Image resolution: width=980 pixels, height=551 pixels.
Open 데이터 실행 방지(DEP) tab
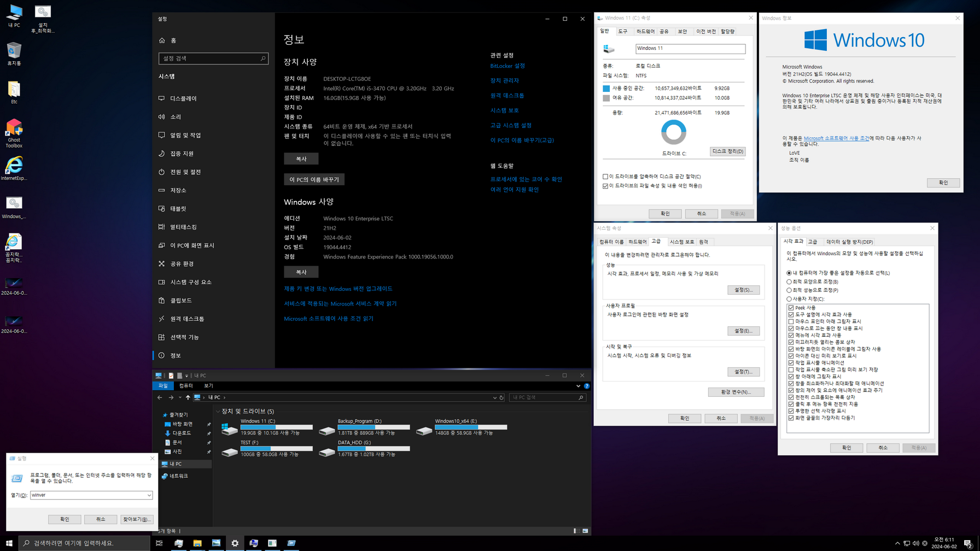click(849, 242)
